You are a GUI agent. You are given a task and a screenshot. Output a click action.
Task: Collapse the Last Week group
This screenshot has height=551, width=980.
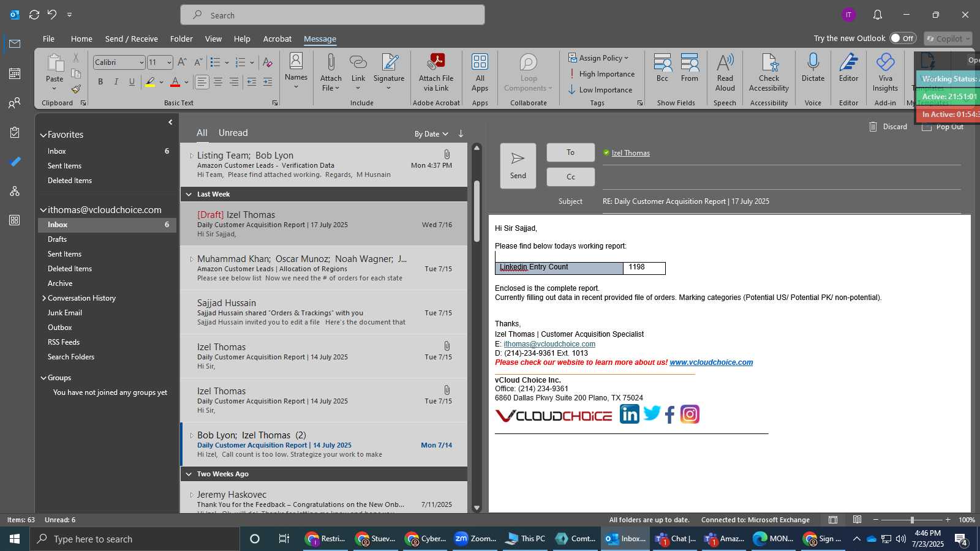coord(189,194)
